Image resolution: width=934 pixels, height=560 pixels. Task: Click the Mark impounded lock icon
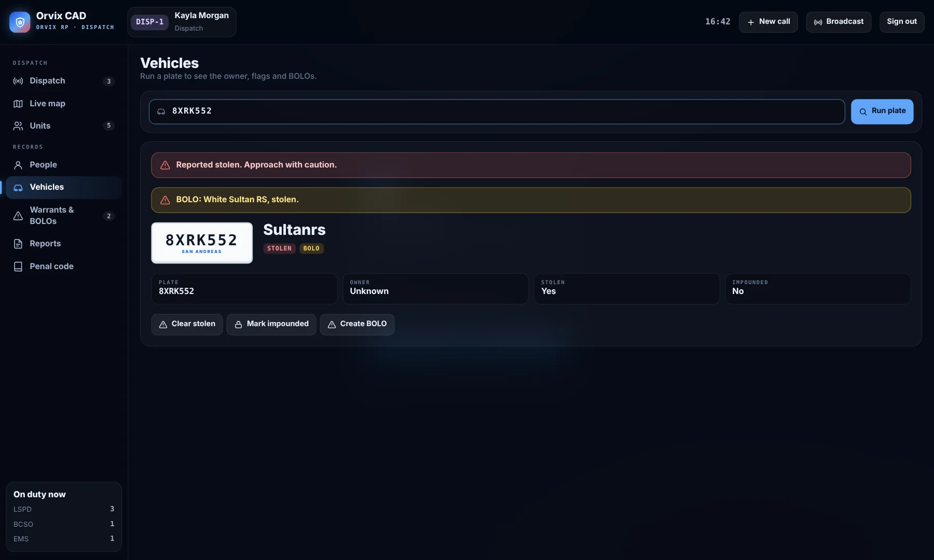[239, 325]
